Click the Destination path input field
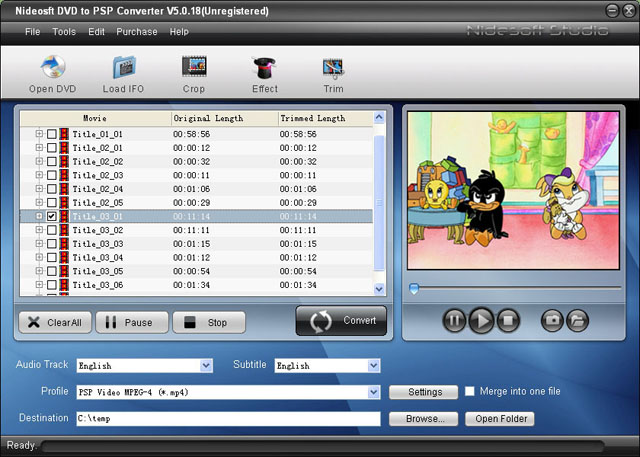This screenshot has width=640, height=457. point(228,419)
